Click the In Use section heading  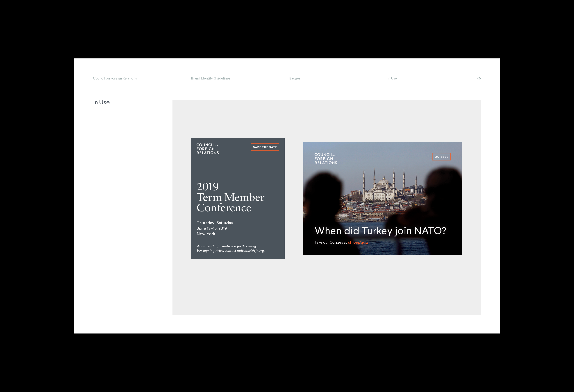[101, 102]
